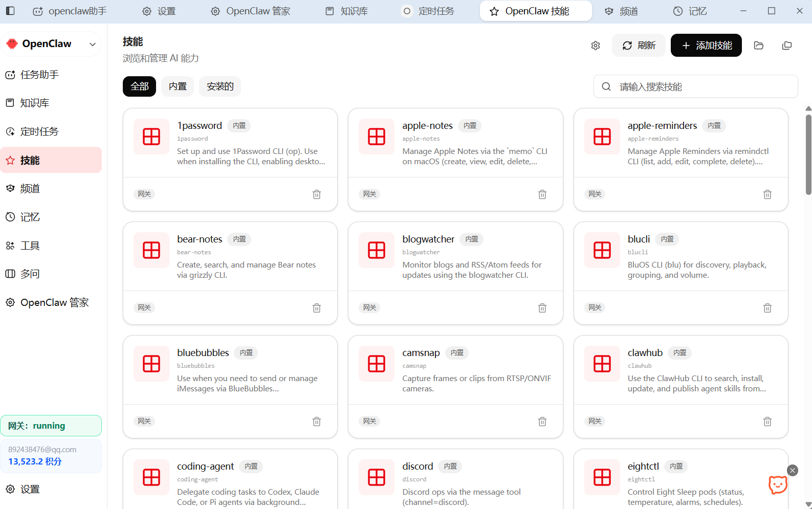The height and width of the screenshot is (509, 812).
Task: Click the 1password skill grid icon
Action: click(x=151, y=137)
